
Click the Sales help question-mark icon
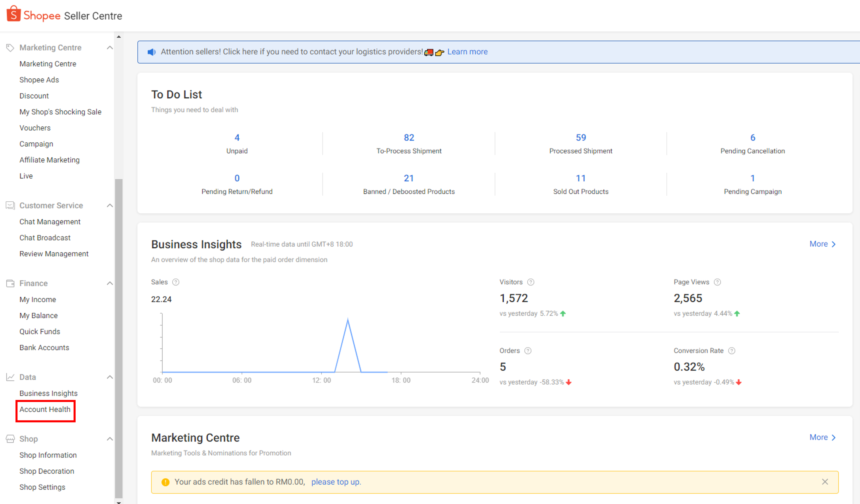point(176,282)
